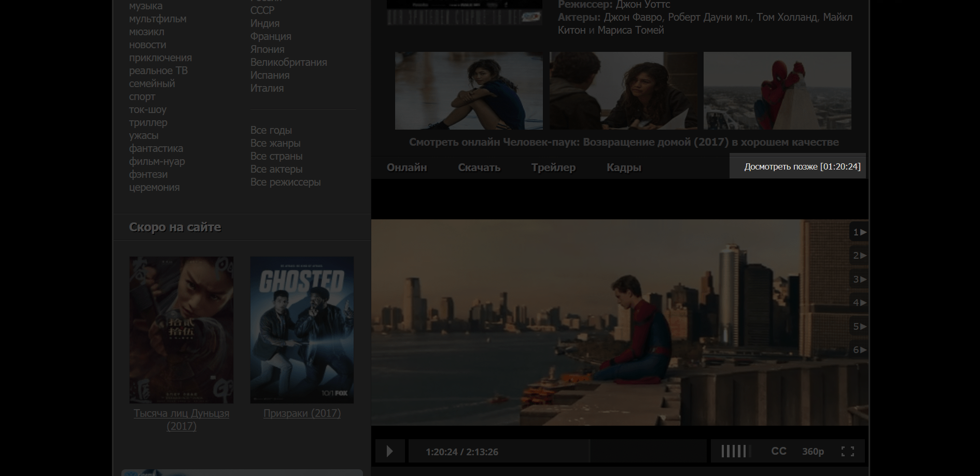Open the Скачать tab

tap(479, 167)
